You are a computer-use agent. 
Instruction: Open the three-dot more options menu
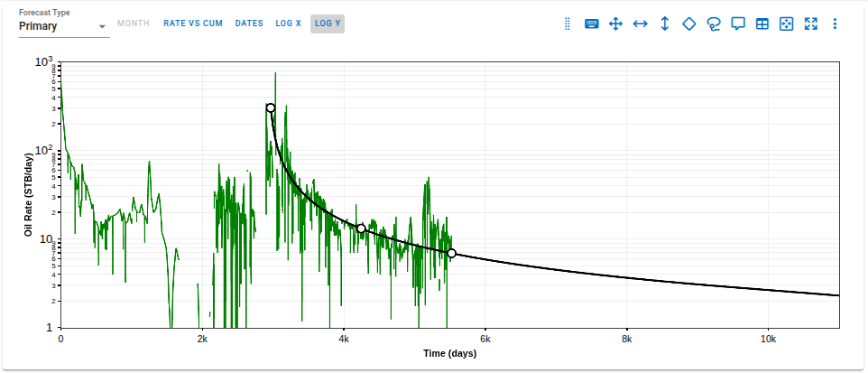[x=835, y=24]
